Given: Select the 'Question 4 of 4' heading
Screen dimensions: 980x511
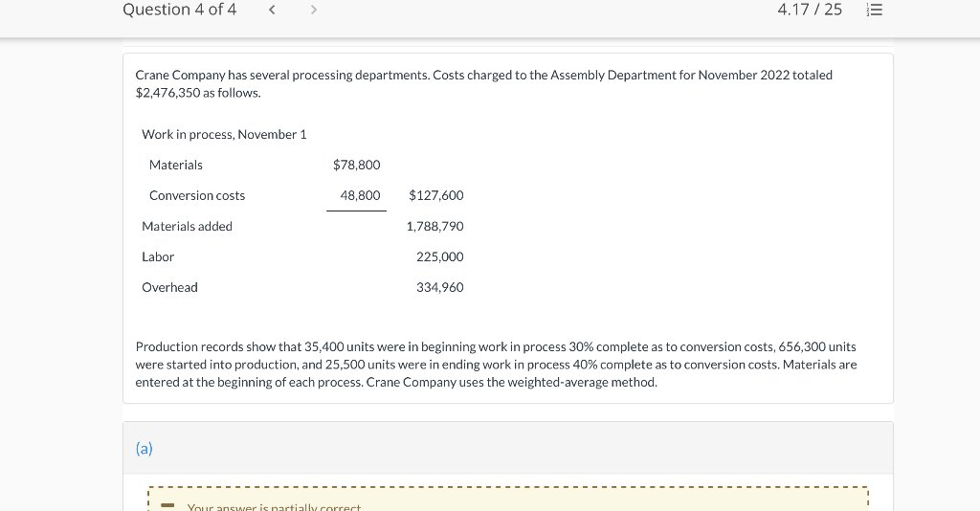Looking at the screenshot, I should (x=179, y=10).
